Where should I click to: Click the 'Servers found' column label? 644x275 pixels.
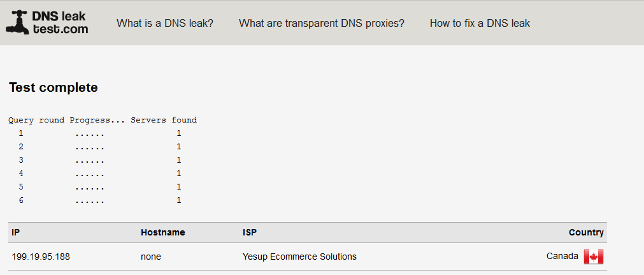[164, 120]
